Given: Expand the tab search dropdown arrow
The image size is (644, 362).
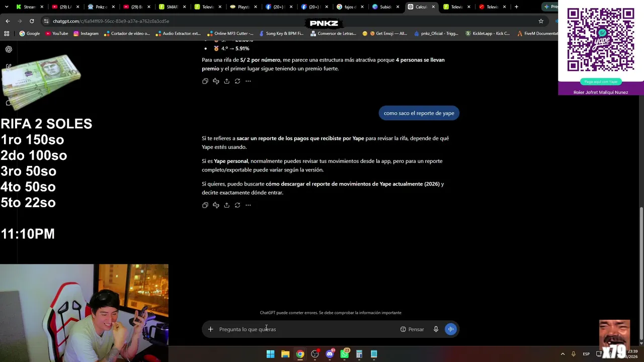Looking at the screenshot, I should 7,7.
